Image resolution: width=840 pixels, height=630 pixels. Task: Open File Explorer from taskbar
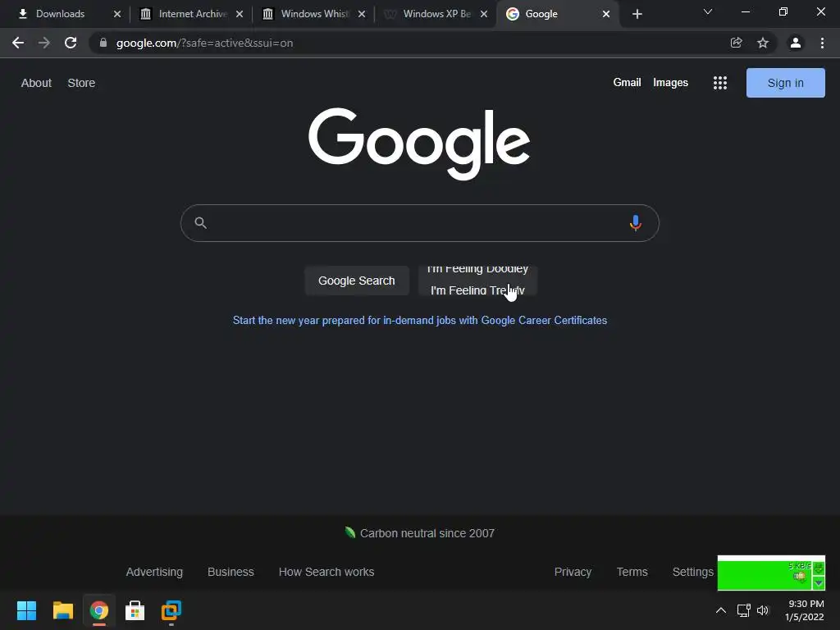tap(62, 610)
